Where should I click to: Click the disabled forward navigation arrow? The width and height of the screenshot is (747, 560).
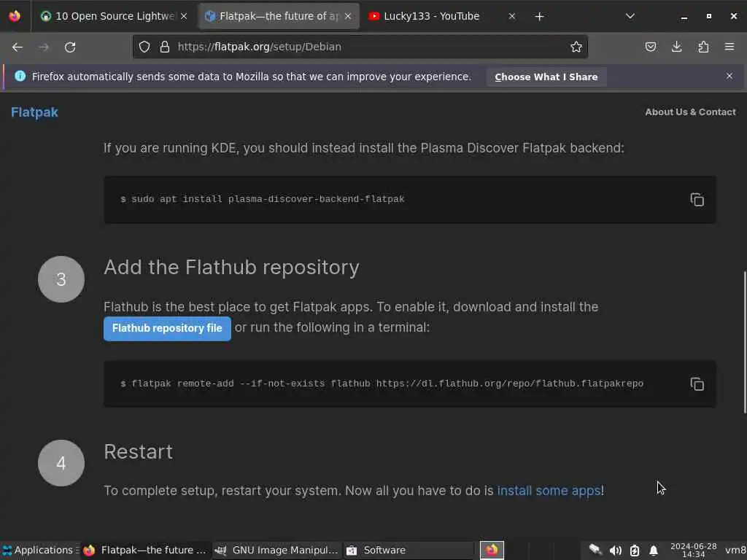43,47
